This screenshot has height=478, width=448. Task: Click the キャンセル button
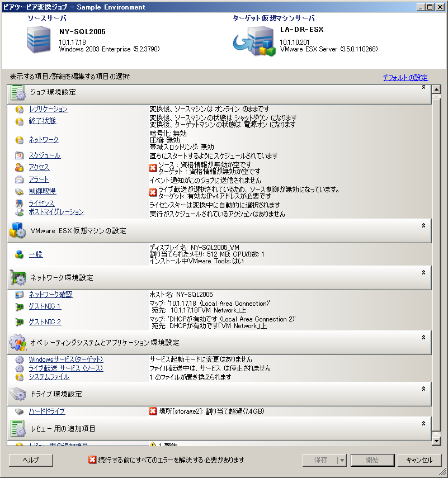pos(419,460)
